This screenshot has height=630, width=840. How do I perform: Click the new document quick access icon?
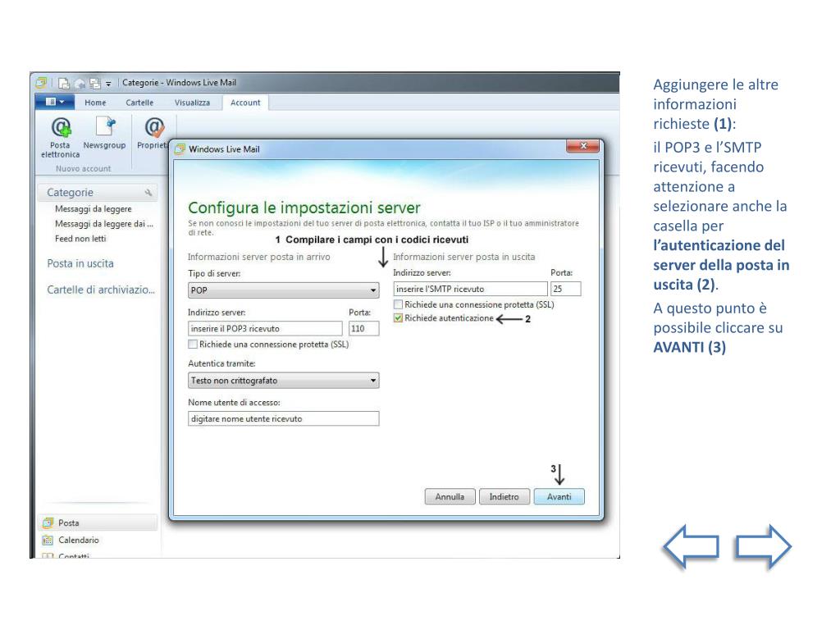pyautogui.click(x=64, y=83)
